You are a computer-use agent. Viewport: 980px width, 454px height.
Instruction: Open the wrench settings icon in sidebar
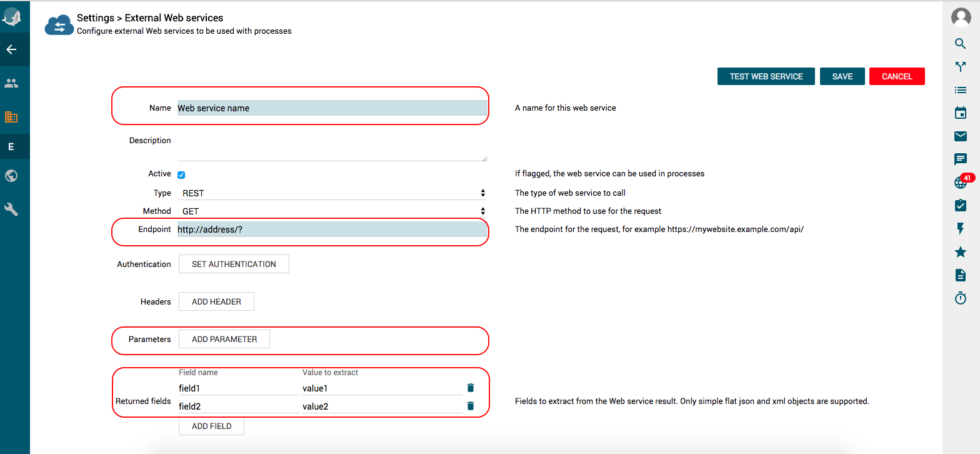(11, 209)
